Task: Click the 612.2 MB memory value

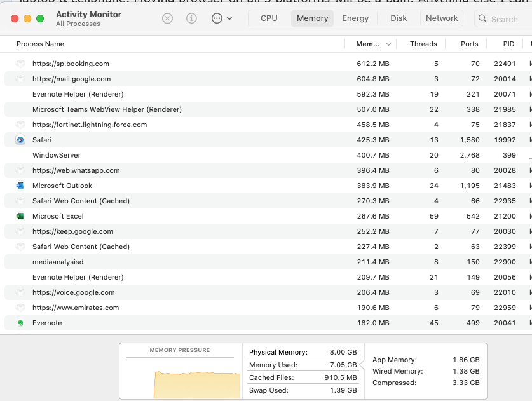Action: tap(373, 64)
